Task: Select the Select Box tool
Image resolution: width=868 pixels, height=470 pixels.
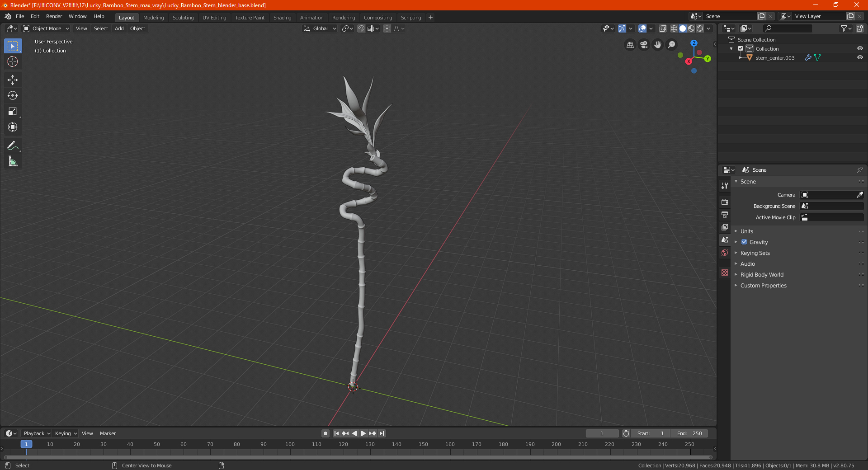Action: (13, 46)
